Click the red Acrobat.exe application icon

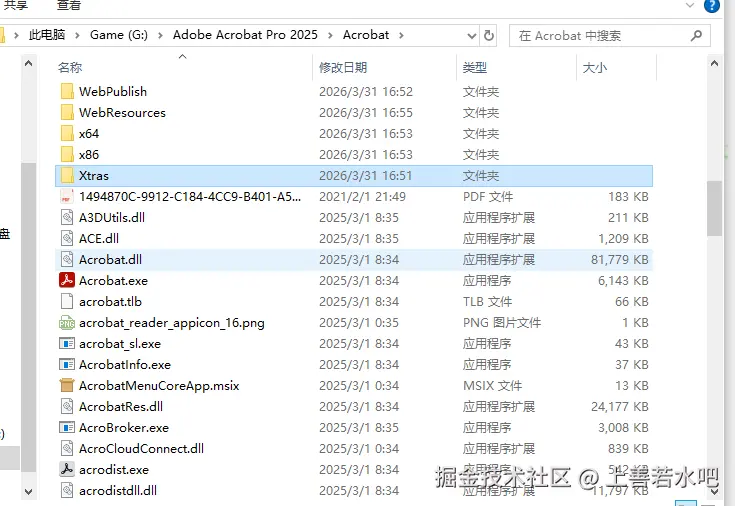point(67,280)
